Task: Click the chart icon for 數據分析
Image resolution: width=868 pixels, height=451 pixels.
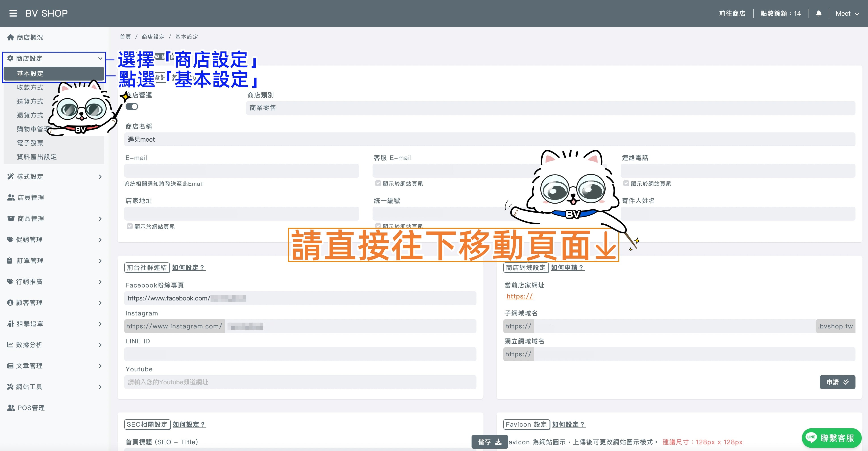Action: [x=11, y=345]
